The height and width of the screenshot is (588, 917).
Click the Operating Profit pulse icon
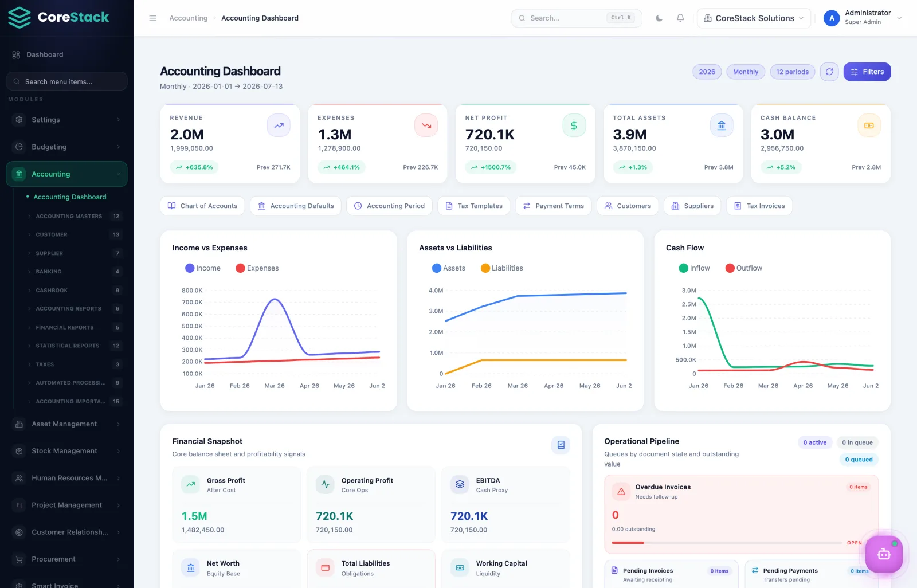(x=325, y=485)
